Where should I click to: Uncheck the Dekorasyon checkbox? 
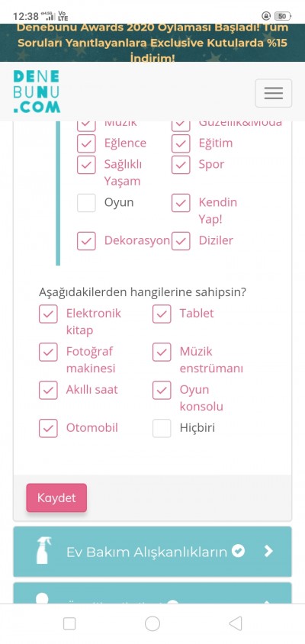[86, 241]
